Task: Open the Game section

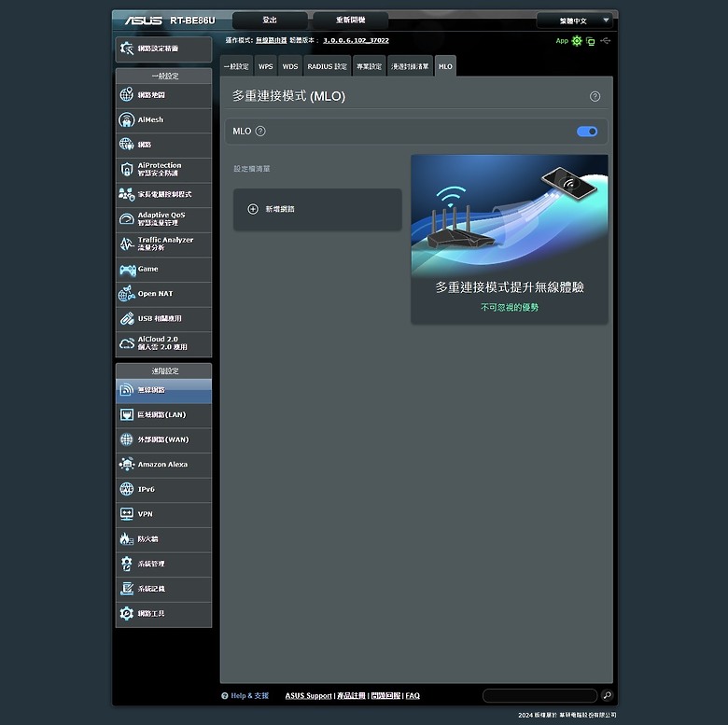Action: (x=163, y=270)
